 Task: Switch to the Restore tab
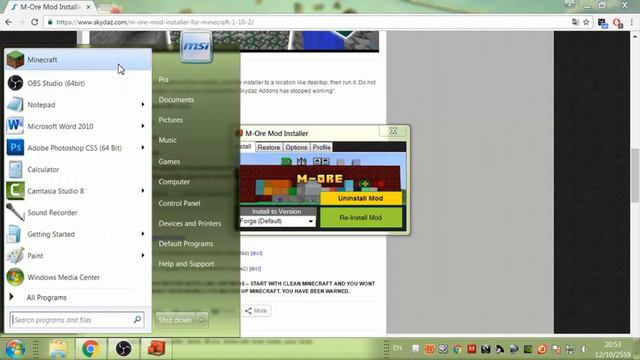(269, 147)
